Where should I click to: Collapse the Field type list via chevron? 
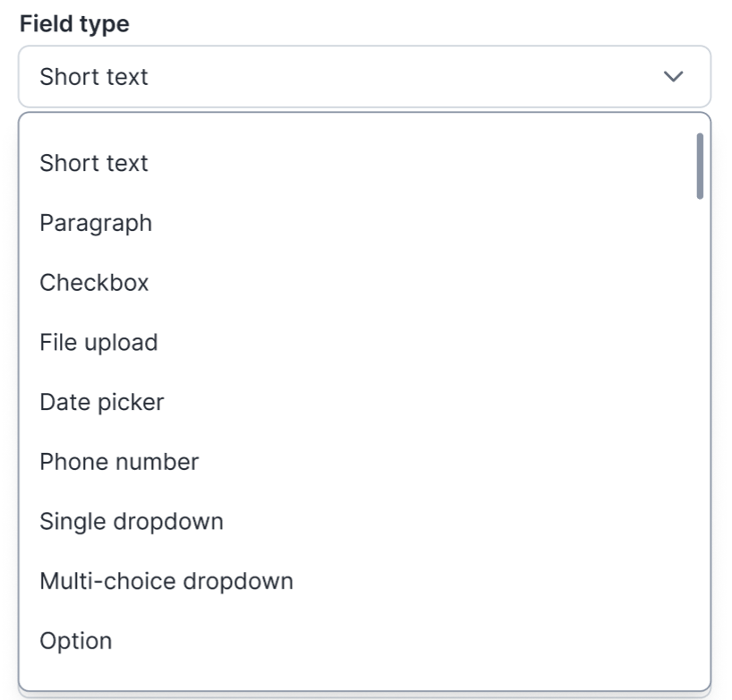(673, 77)
